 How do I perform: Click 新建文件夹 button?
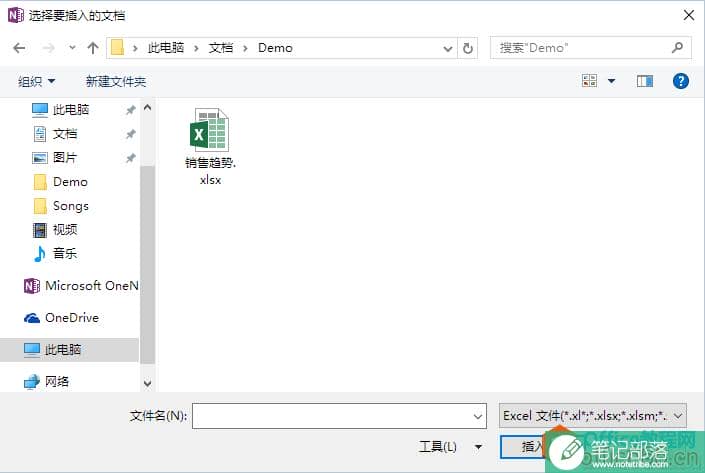point(116,81)
